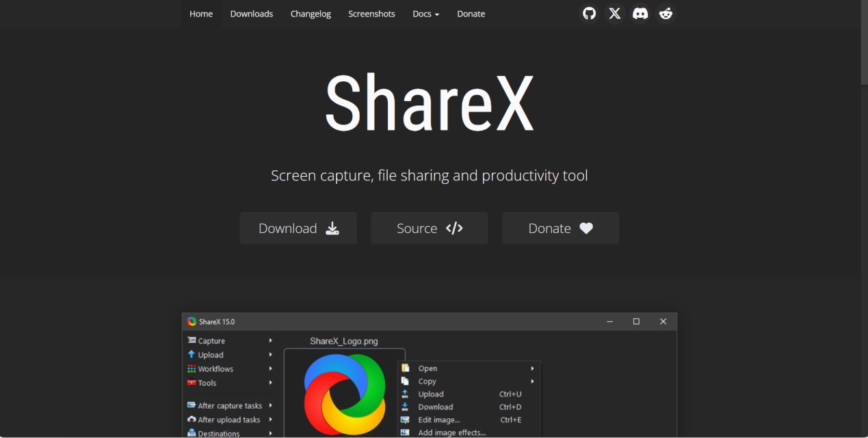Image resolution: width=868 pixels, height=438 pixels.
Task: Click the Open folder icon in context menu
Action: [405, 368]
